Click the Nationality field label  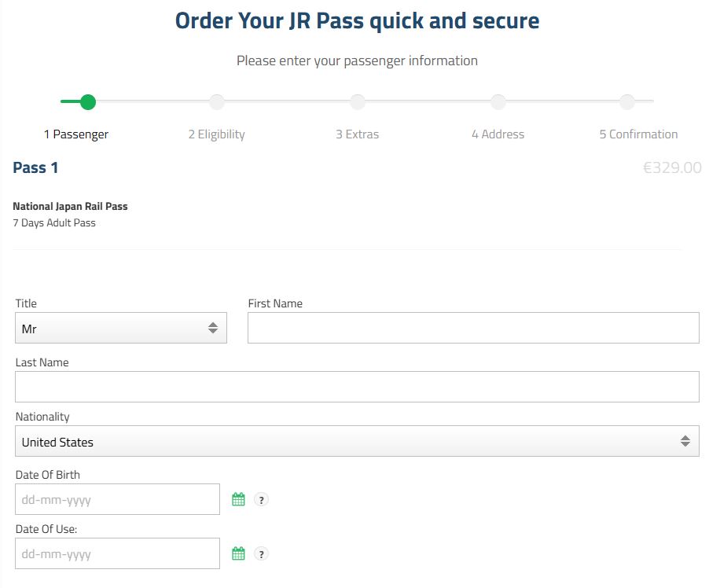[x=42, y=417]
